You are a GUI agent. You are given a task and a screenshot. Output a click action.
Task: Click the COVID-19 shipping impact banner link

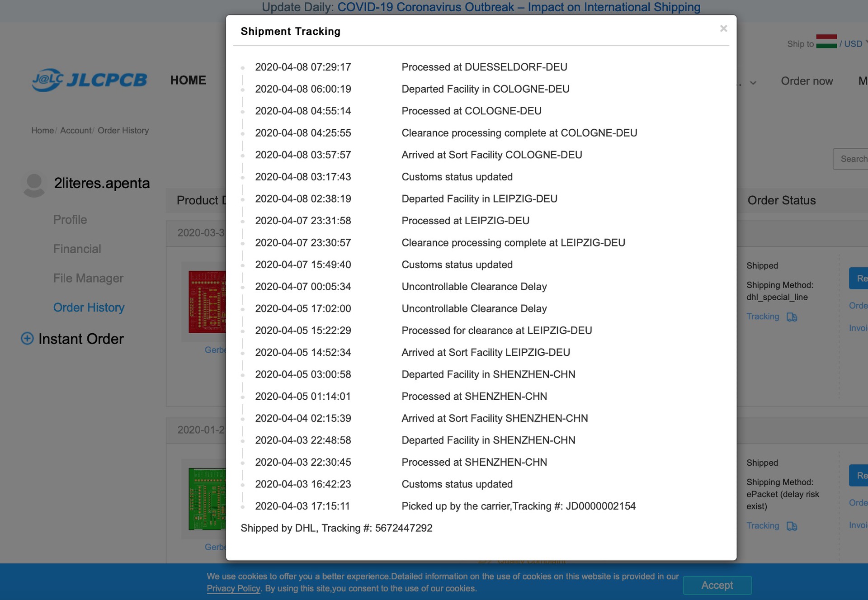(519, 7)
